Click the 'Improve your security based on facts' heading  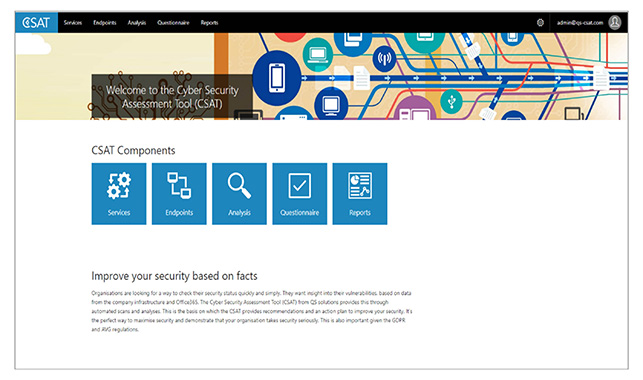tap(174, 276)
